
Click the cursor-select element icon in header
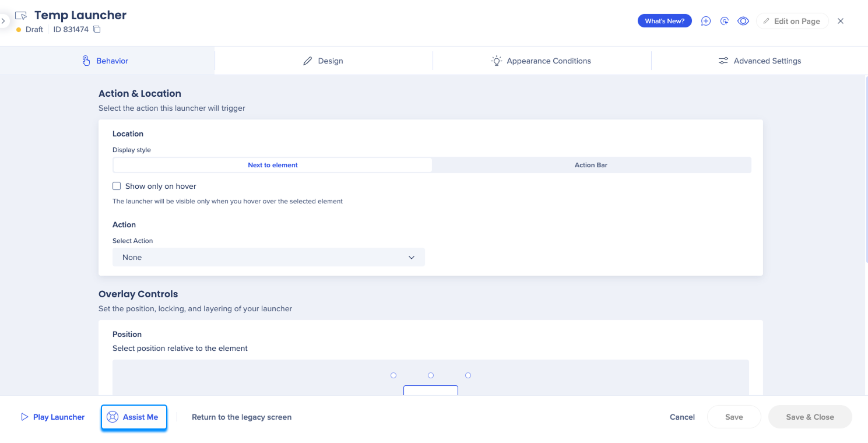pyautogui.click(x=724, y=21)
